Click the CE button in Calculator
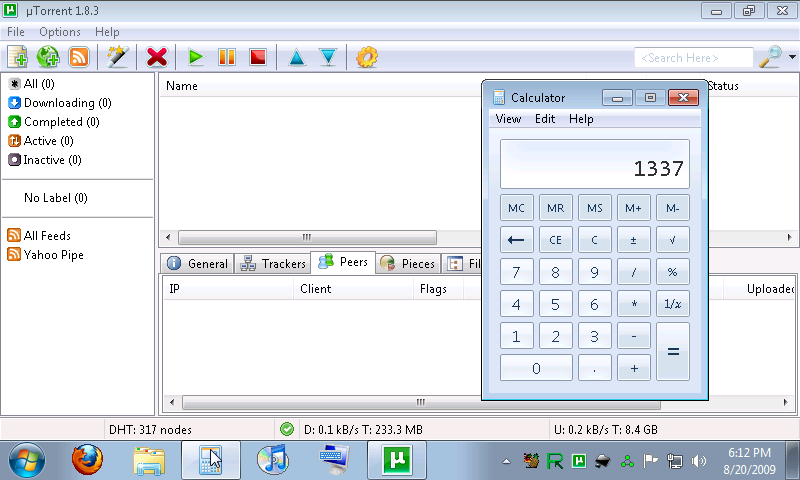Image resolution: width=800 pixels, height=480 pixels. pyautogui.click(x=555, y=240)
